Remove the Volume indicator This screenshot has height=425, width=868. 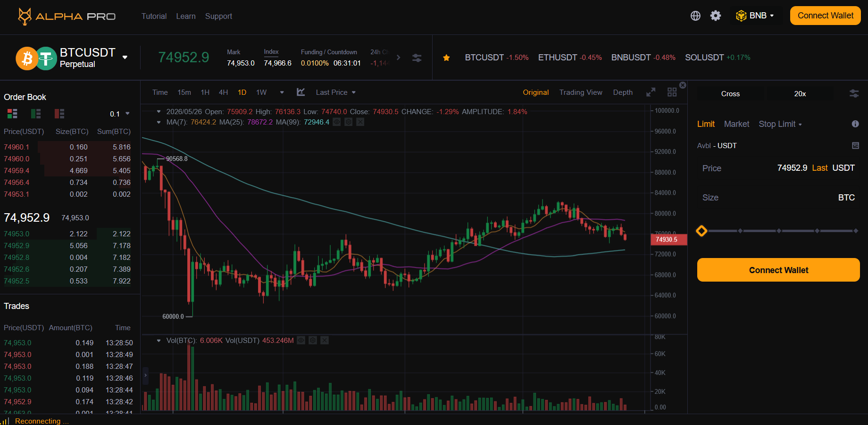coord(325,341)
